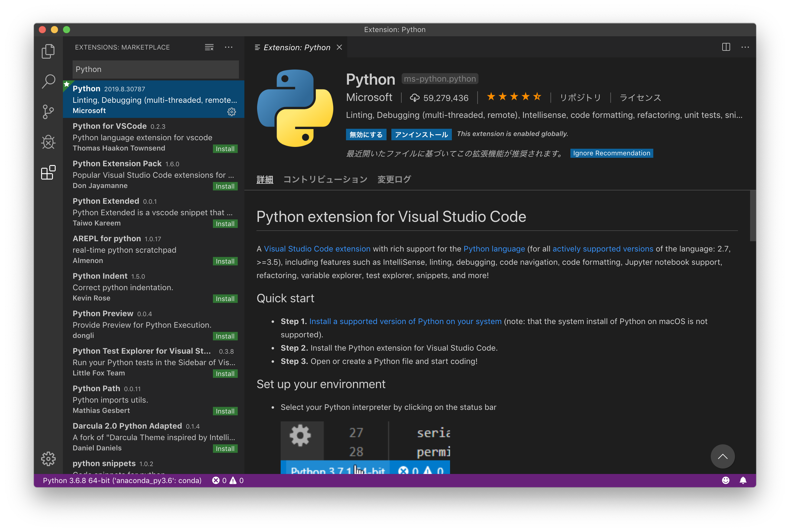Install Python Test Explorer extension
The height and width of the screenshot is (532, 790).
(x=225, y=374)
